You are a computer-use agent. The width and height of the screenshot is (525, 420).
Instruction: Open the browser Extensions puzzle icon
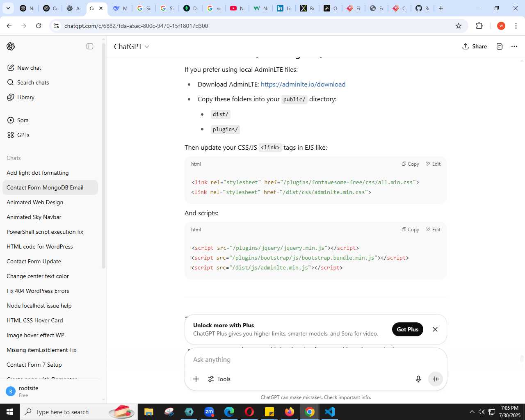click(x=479, y=26)
